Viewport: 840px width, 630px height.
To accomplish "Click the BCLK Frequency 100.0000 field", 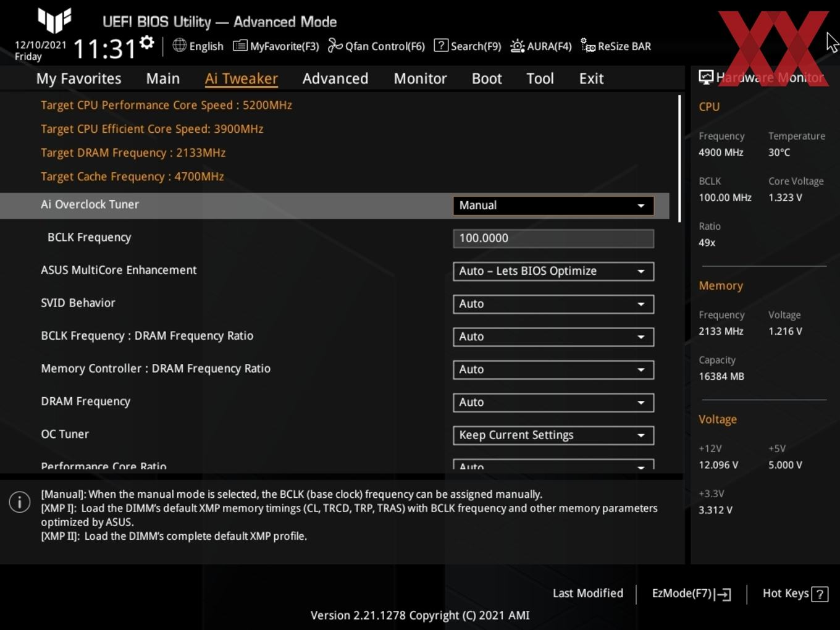I will (x=553, y=238).
